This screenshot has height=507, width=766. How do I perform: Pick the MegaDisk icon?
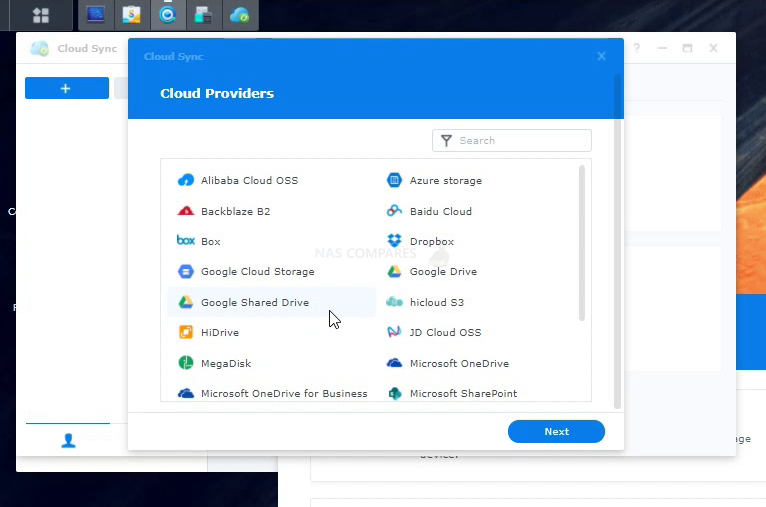pos(186,363)
